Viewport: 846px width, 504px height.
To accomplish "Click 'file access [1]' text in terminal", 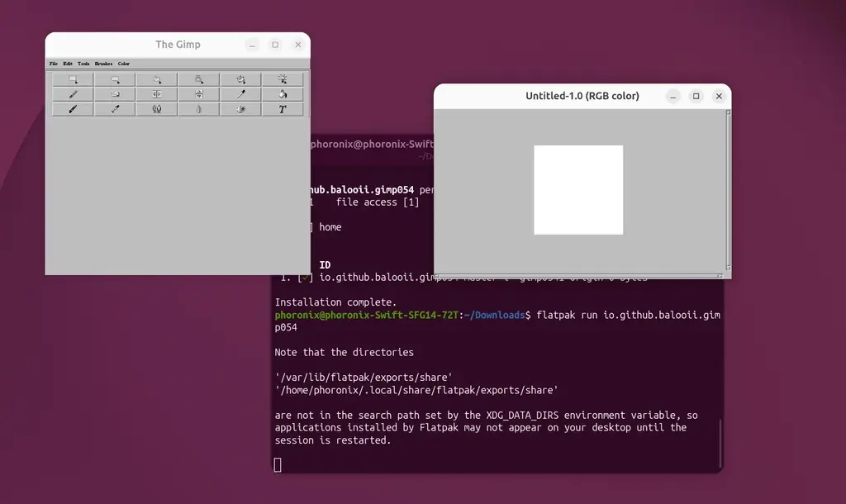I will [x=377, y=202].
